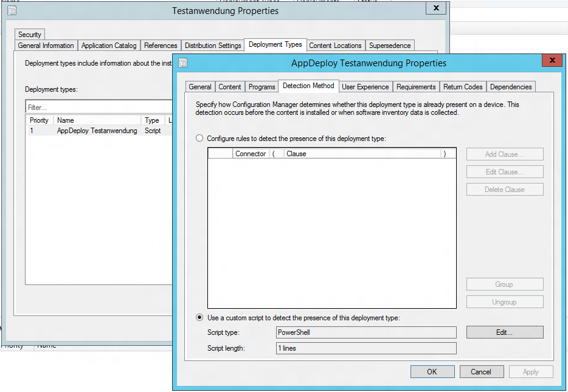Close the Testanwendung Properties window
The image size is (568, 392).
[x=436, y=8]
